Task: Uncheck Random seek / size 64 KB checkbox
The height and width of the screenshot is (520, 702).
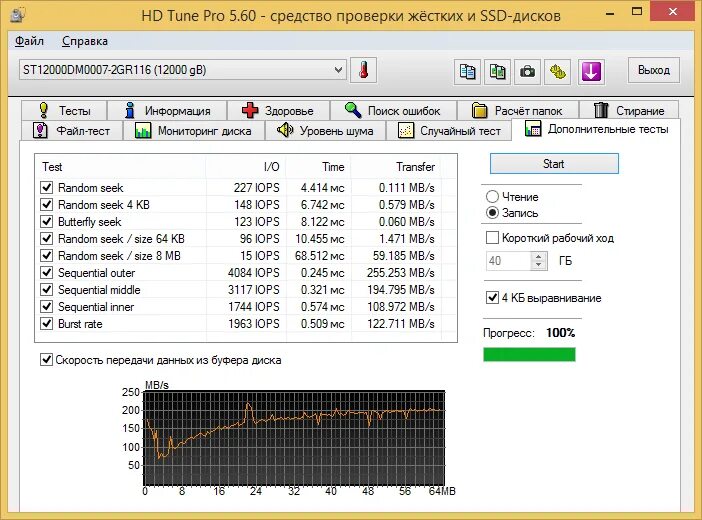Action: pyautogui.click(x=47, y=239)
